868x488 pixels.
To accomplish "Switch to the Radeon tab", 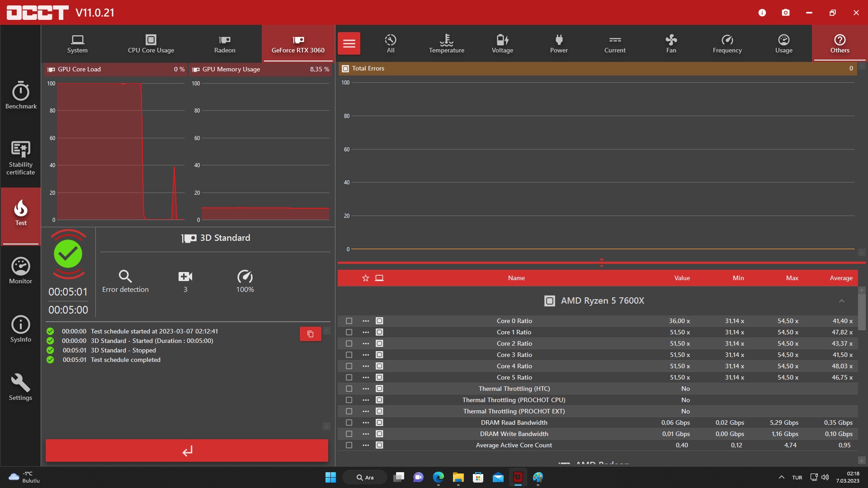I will (225, 44).
